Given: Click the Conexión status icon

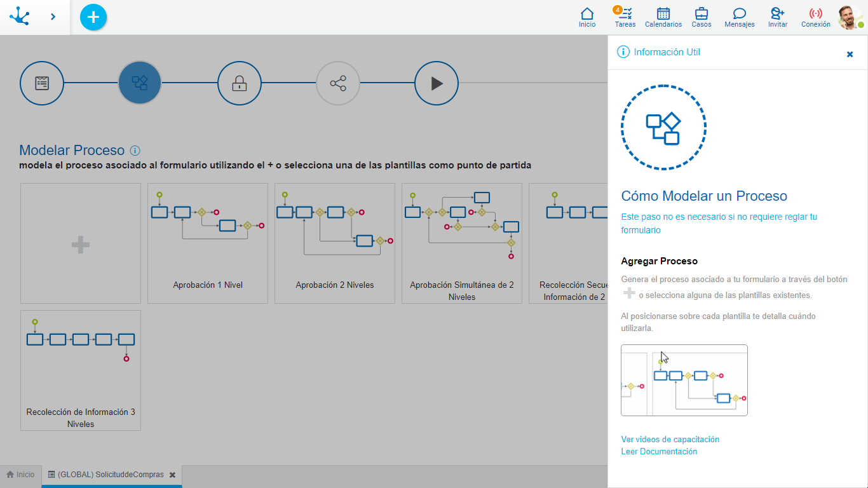Looking at the screenshot, I should pos(815,17).
